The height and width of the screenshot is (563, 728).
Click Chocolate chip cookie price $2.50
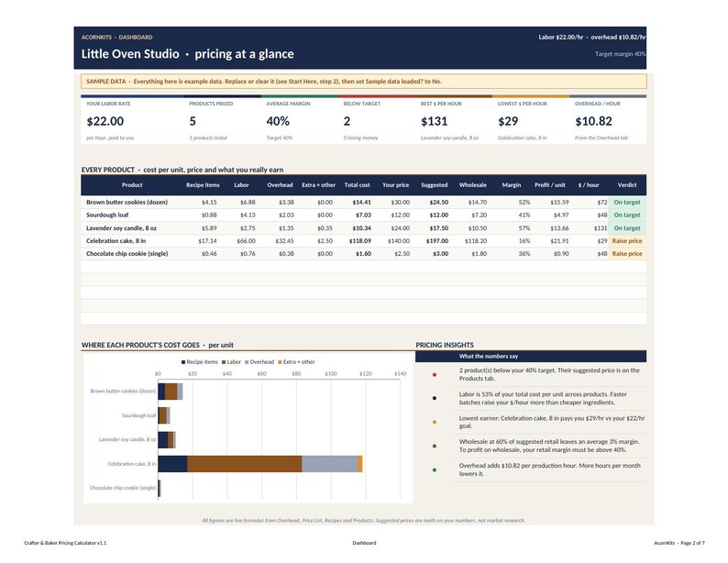(403, 253)
